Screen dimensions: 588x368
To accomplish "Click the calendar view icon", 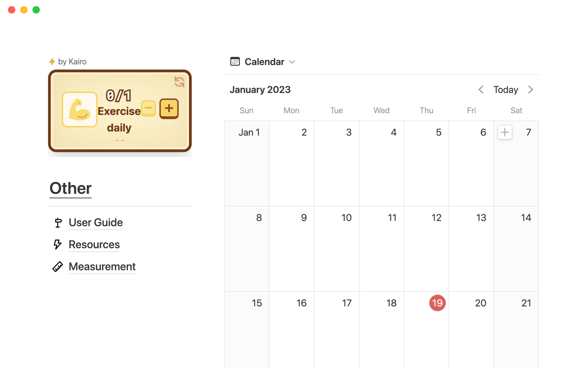I will [x=235, y=62].
